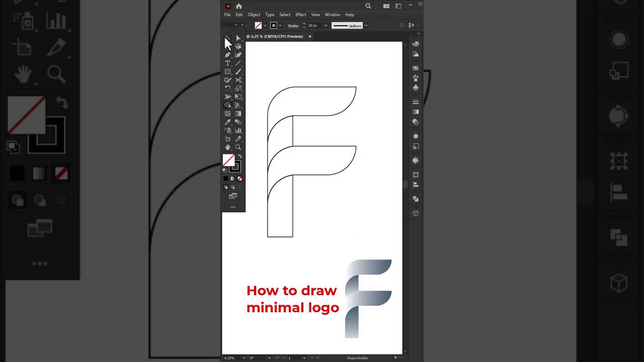The width and height of the screenshot is (644, 362).
Task: Set paint mode to Gradient
Action: (x=232, y=178)
